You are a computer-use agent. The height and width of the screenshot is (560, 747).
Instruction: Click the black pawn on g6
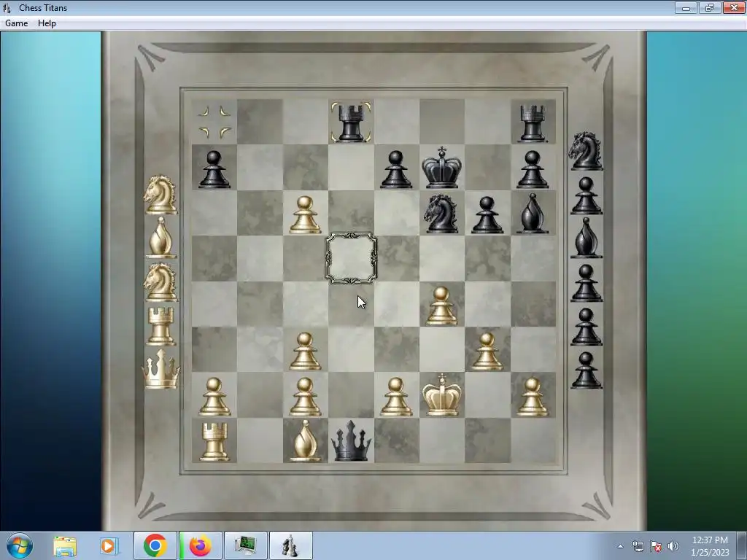pos(487,215)
